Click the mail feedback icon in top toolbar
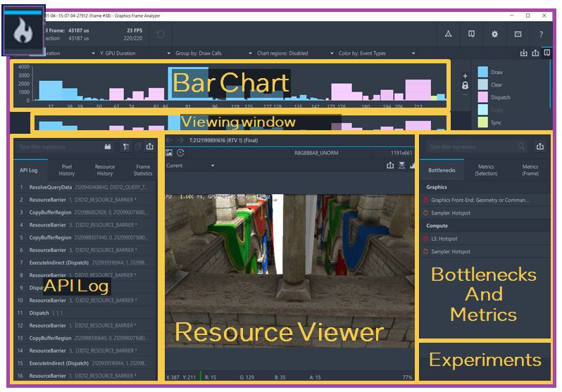562x392 pixels. point(518,34)
